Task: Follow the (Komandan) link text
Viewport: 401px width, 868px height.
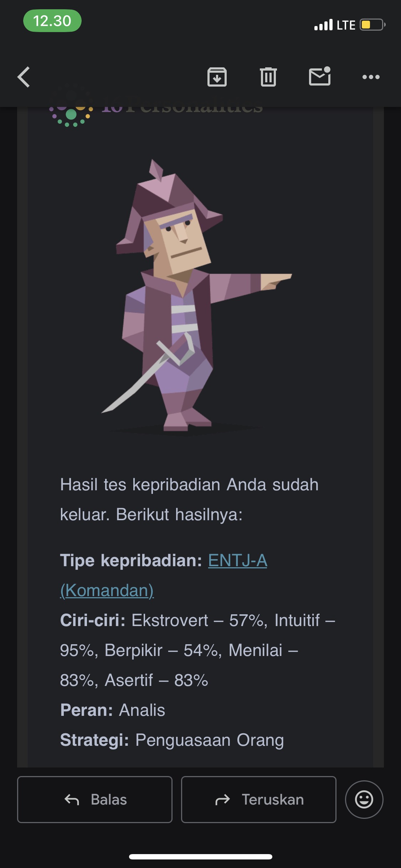Action: pos(107,590)
